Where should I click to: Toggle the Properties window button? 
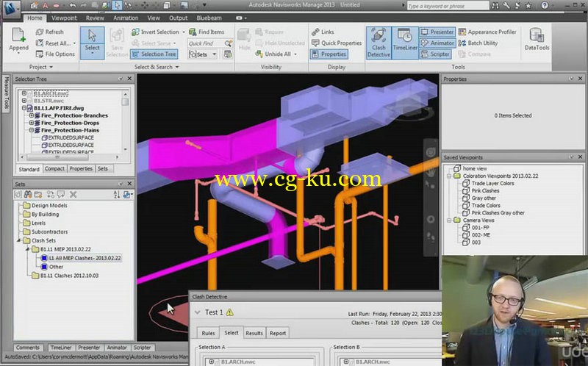[329, 54]
